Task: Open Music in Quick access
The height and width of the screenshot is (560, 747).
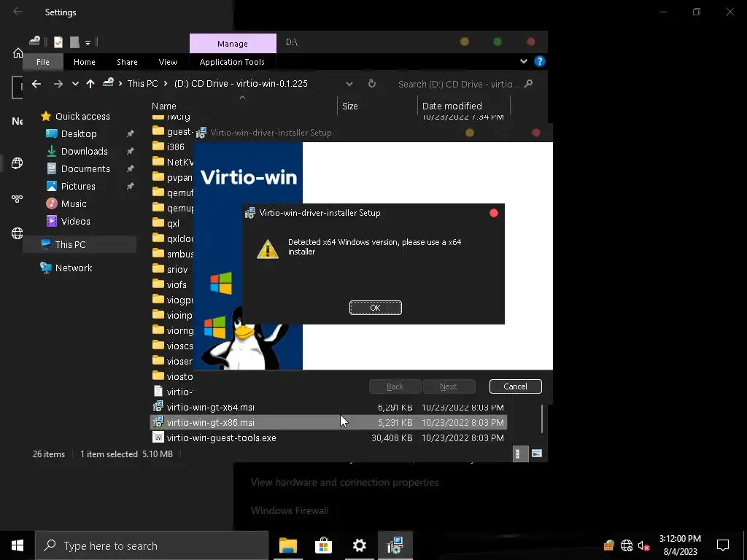Action: click(74, 204)
